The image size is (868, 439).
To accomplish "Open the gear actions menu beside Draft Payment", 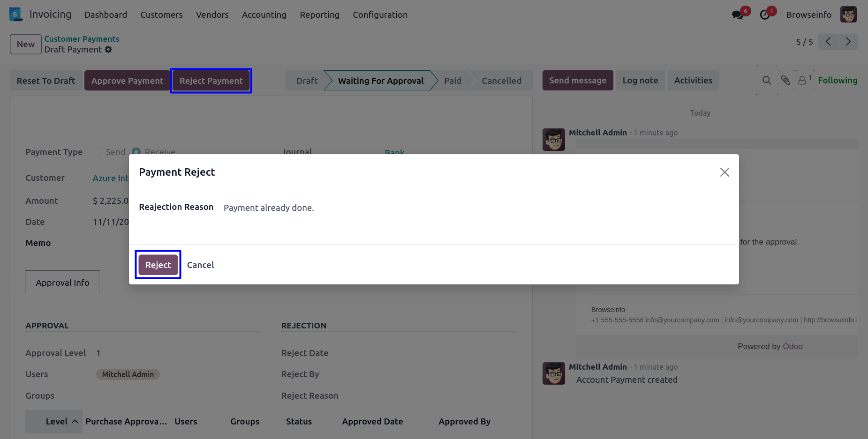I will (x=108, y=50).
